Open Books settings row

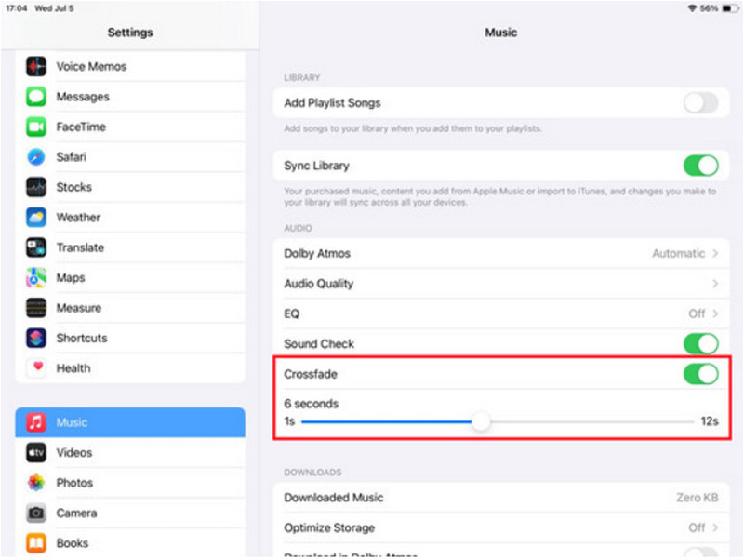pyautogui.click(x=130, y=543)
